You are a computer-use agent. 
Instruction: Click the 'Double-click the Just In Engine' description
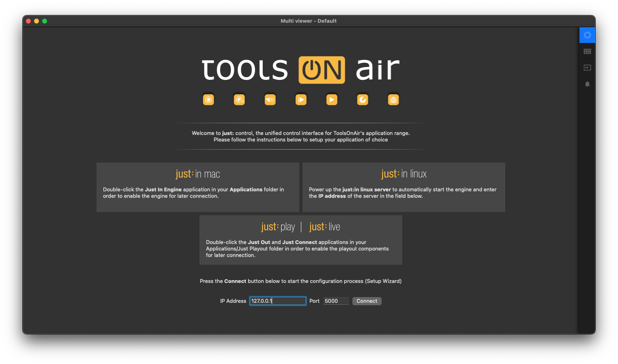(193, 193)
